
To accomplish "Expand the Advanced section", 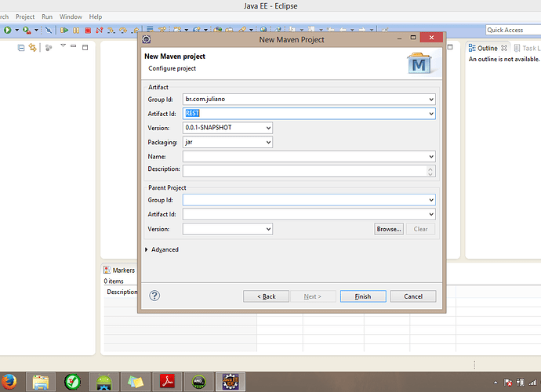I will pos(147,249).
